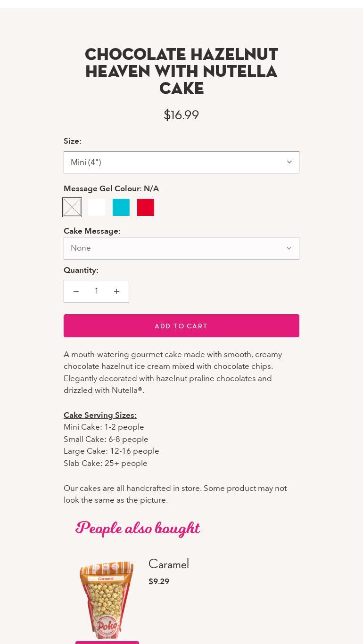Open the Caramel popcorn product image
The height and width of the screenshot is (644, 363).
coord(107,599)
